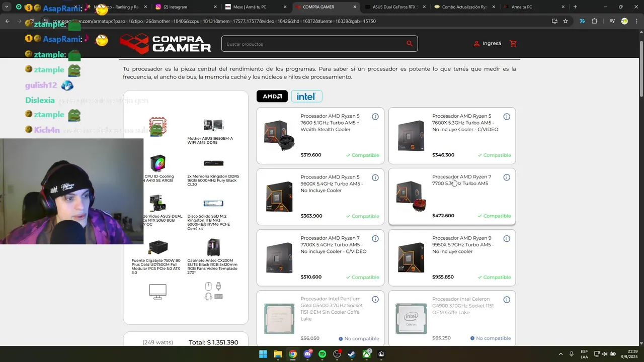The image size is (644, 362).
Task: Click the Total $ 1.351.390 text
Action: click(213, 342)
